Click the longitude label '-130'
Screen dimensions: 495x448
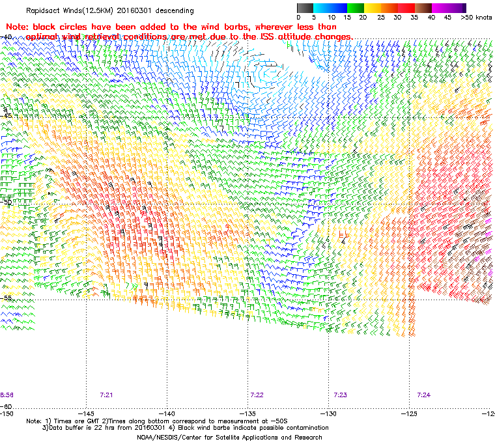coord(328,413)
